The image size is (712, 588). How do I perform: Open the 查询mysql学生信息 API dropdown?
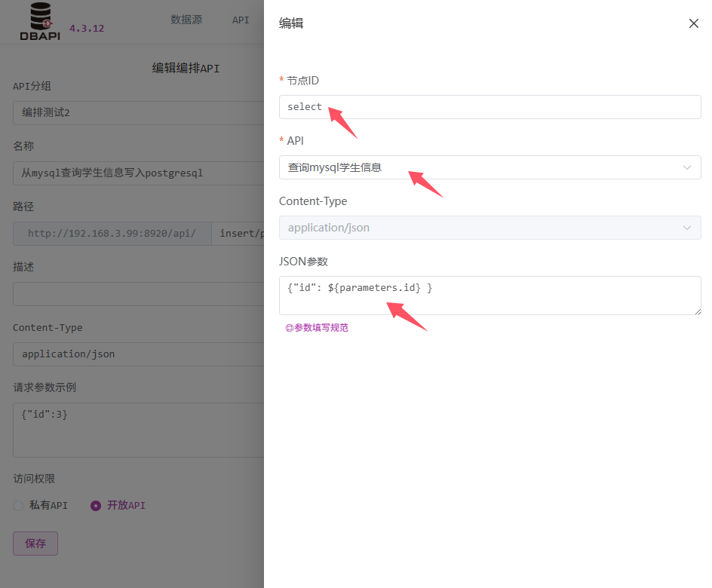[x=483, y=167]
